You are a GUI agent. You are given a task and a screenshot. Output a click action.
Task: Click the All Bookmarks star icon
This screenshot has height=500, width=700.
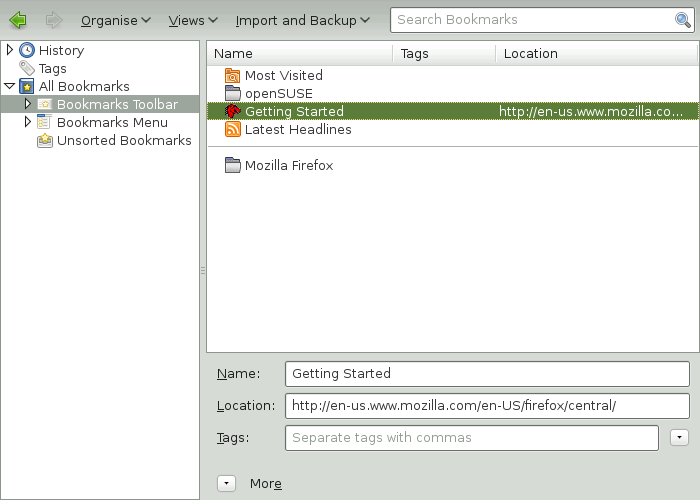point(27,86)
